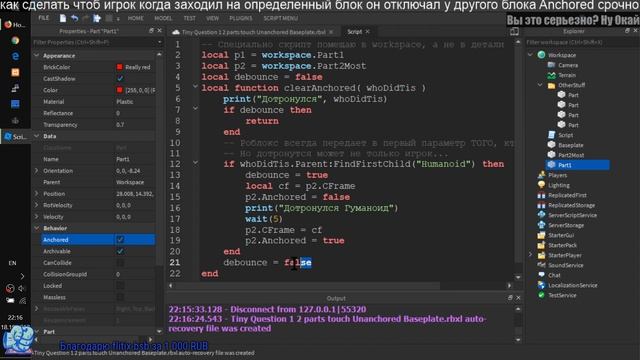Click the publish/export icon in quick access toolbar
Image resolution: width=640 pixels, height=360 pixels.
click(97, 18)
